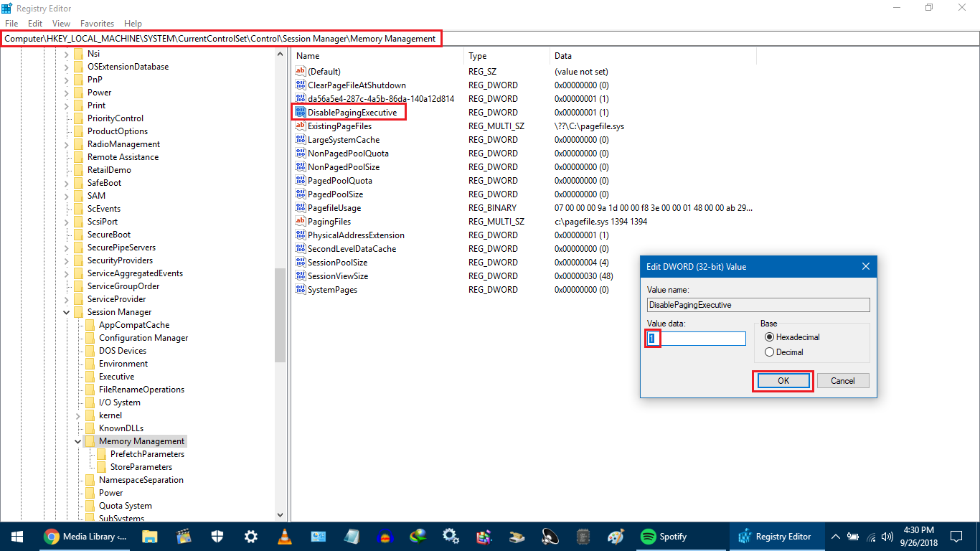The image size is (980, 551).
Task: Collapse the Session Manager tree node
Action: pyautogui.click(x=67, y=312)
